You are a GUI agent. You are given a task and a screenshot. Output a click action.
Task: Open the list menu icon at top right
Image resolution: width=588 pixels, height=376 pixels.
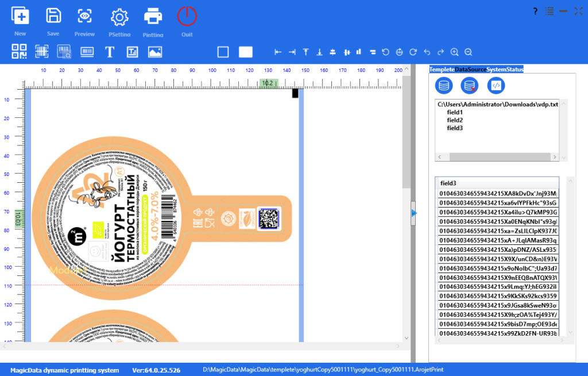tap(550, 11)
